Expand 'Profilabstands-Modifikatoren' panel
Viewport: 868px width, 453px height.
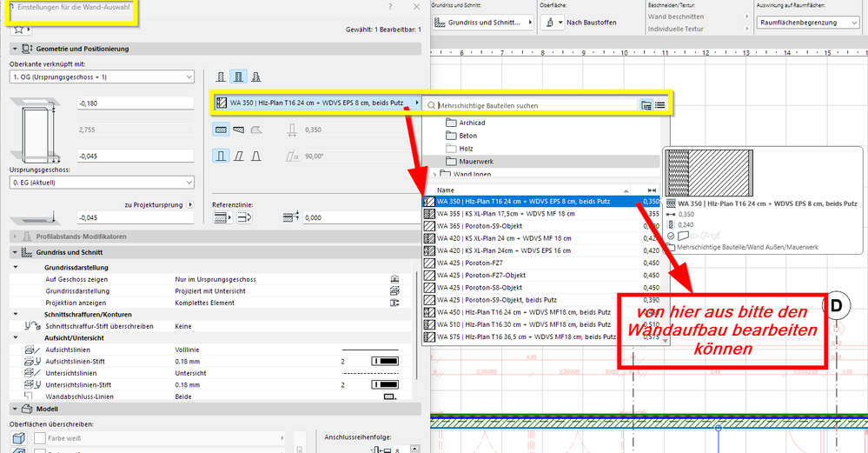pyautogui.click(x=15, y=236)
